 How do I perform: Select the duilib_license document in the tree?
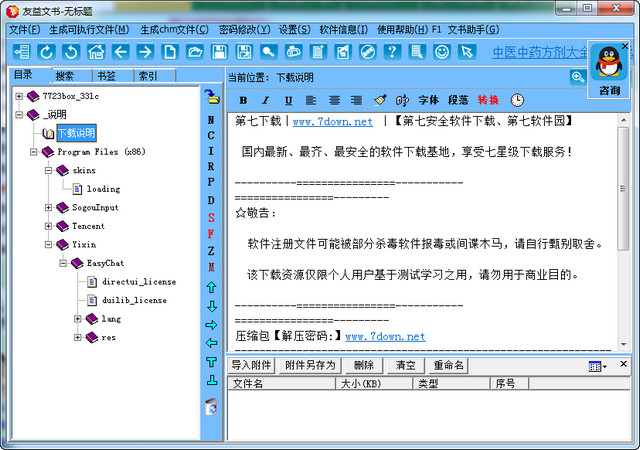[134, 300]
